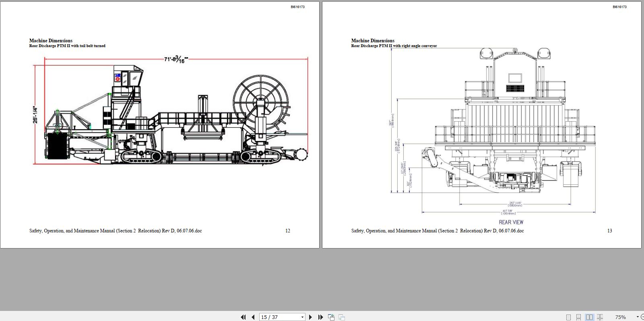Open the zoom level dropdown arrow
This screenshot has height=321, width=644.
637,317
